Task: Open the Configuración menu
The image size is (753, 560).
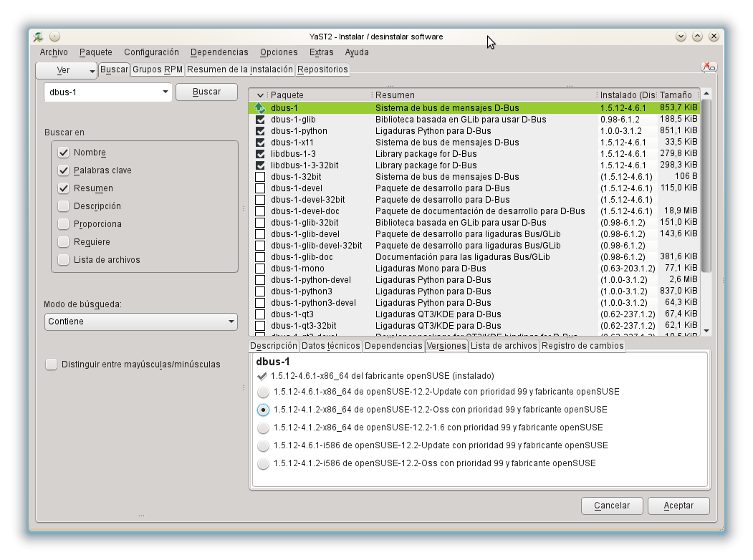Action: (x=151, y=52)
